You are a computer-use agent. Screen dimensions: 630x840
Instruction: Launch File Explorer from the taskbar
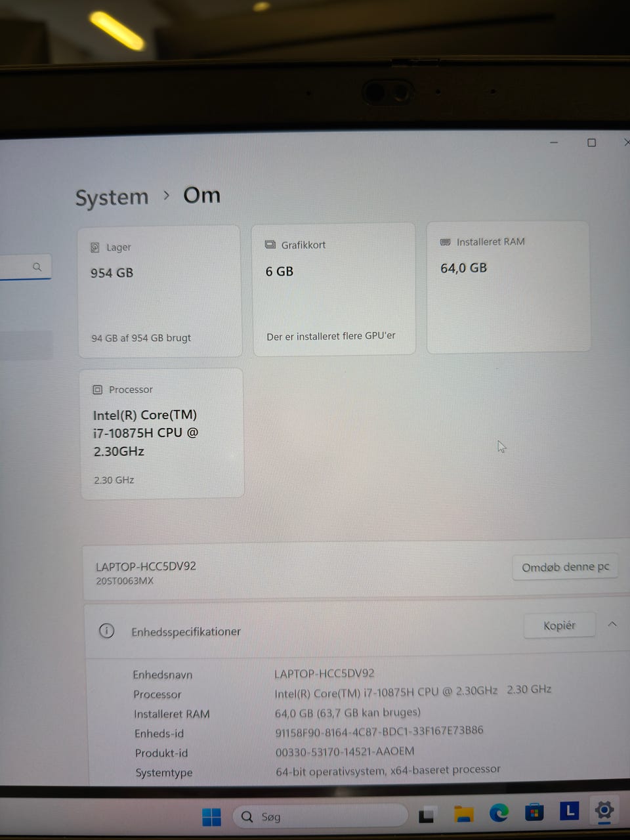coord(463,814)
